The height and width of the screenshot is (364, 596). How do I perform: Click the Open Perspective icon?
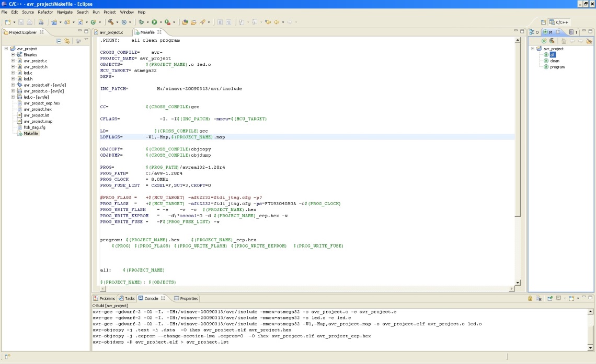coord(544,22)
